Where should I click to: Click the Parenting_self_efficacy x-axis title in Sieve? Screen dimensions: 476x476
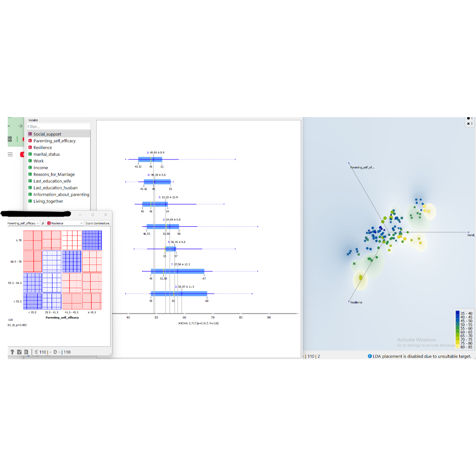(x=62, y=317)
